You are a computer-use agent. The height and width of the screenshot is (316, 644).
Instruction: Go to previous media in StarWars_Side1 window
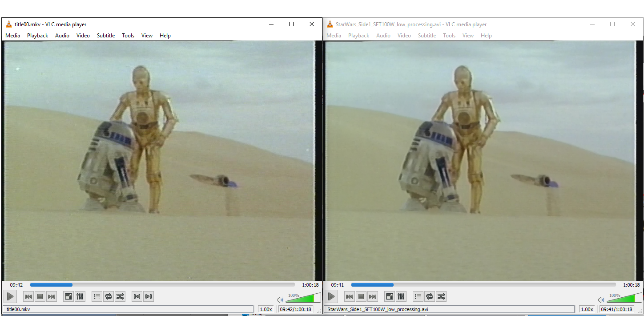[x=350, y=296]
